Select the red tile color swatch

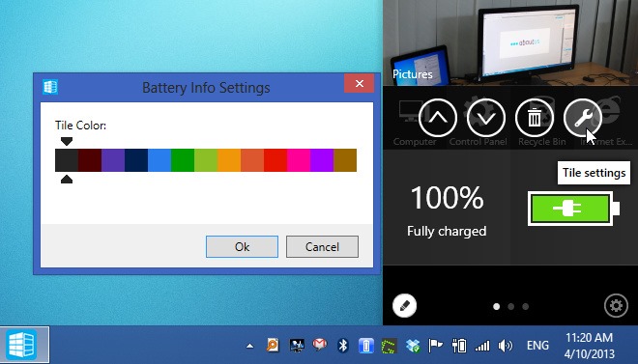click(275, 160)
